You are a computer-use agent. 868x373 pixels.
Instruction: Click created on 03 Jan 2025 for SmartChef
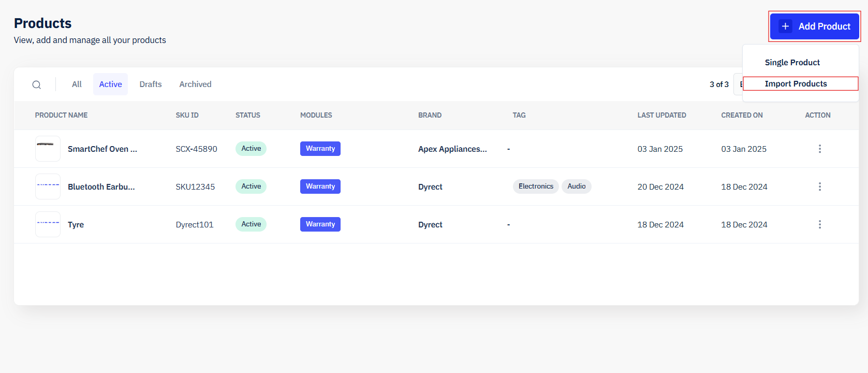click(744, 149)
